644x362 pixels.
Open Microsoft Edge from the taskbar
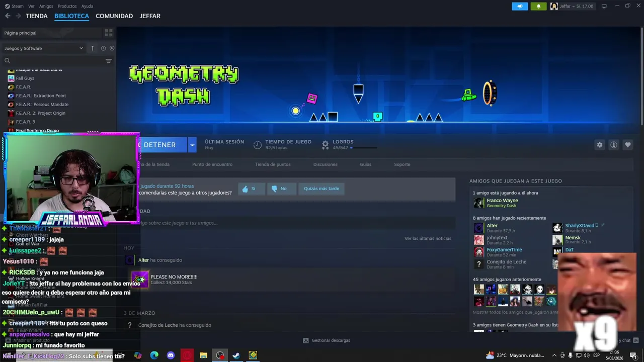(154, 355)
